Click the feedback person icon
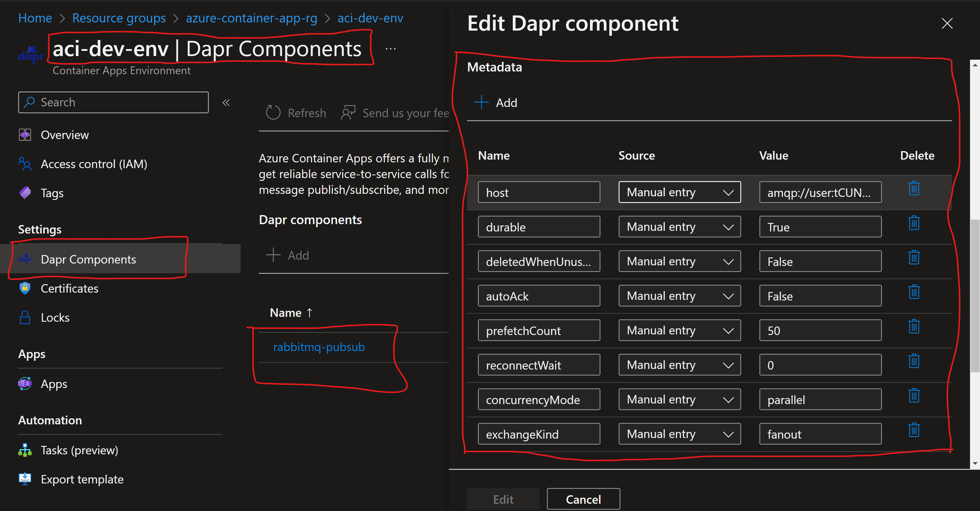The width and height of the screenshot is (980, 511). pos(348,113)
